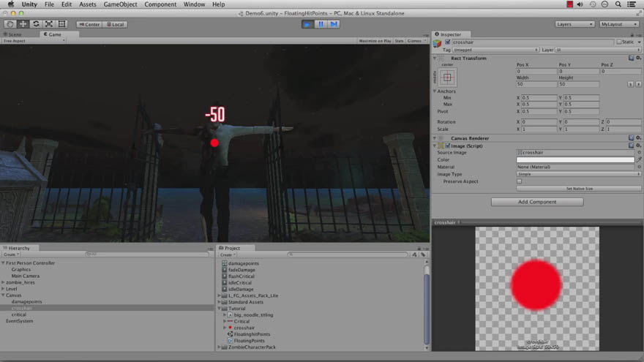
Task: Select the Scale tool
Action: coord(48,24)
